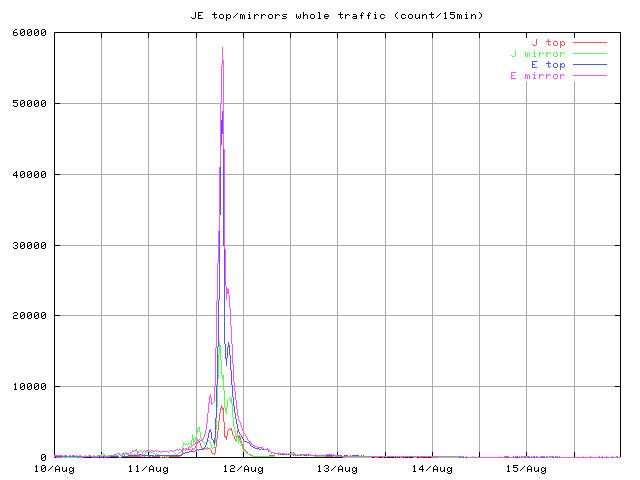Select the "J mirror" legend label
The image size is (640, 480).
point(538,54)
